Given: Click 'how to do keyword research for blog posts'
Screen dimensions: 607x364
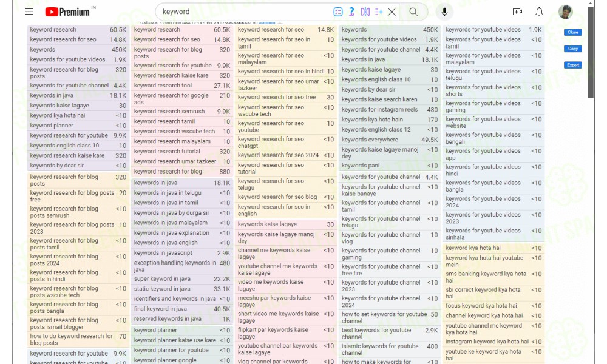Looking at the screenshot, I should [x=78, y=340].
